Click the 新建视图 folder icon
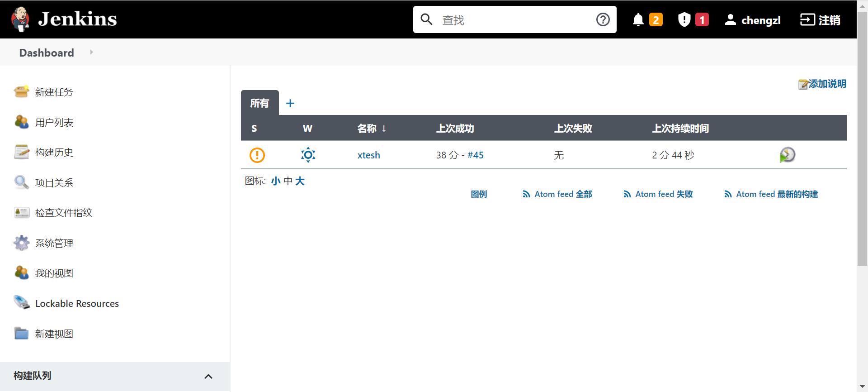The height and width of the screenshot is (392, 868). click(x=22, y=334)
